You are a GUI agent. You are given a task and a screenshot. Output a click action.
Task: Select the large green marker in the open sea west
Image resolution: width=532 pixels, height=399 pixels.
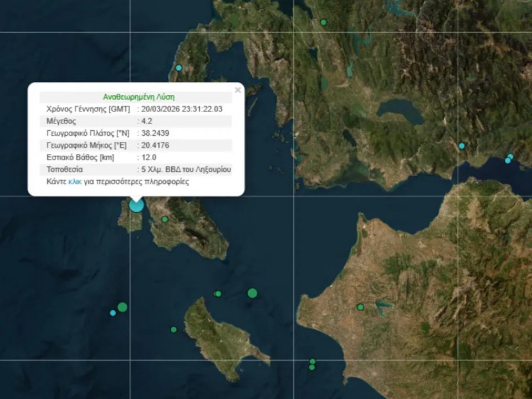(121, 306)
